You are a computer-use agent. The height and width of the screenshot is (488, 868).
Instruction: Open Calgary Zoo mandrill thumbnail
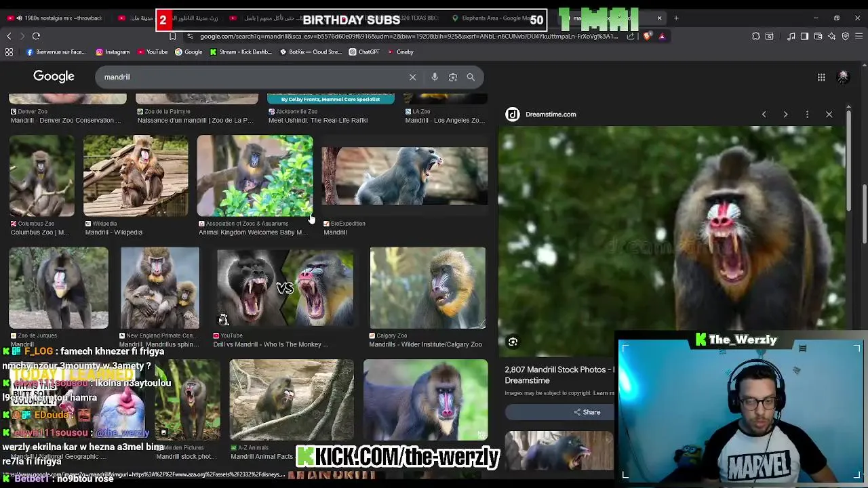pyautogui.click(x=428, y=287)
